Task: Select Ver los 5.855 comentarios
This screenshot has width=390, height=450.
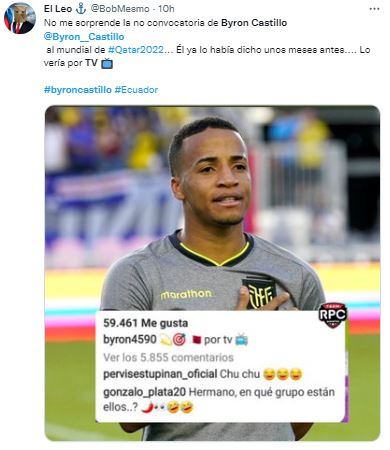Action: point(168,357)
